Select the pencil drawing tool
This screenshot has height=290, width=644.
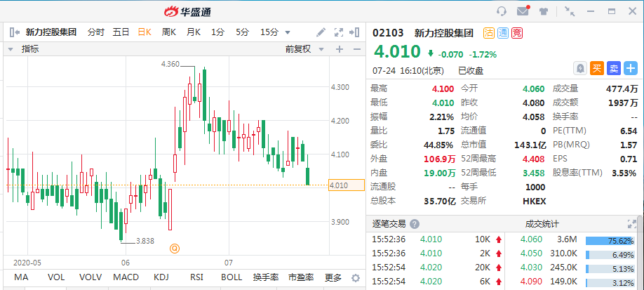pos(321,32)
